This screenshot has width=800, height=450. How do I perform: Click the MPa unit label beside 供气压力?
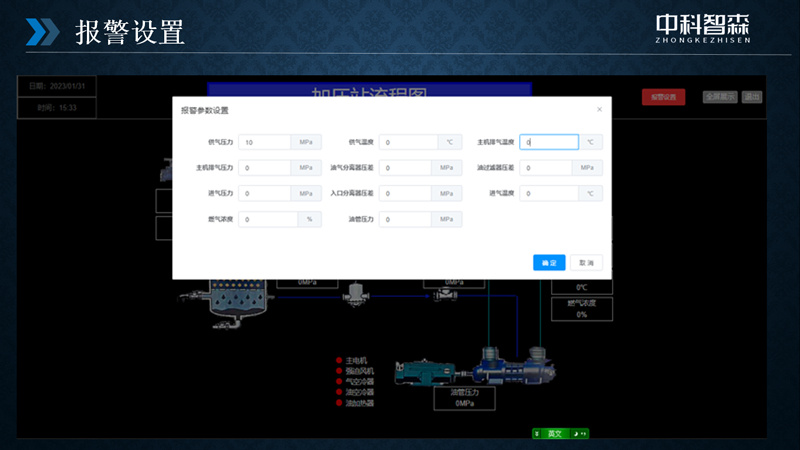coord(306,142)
